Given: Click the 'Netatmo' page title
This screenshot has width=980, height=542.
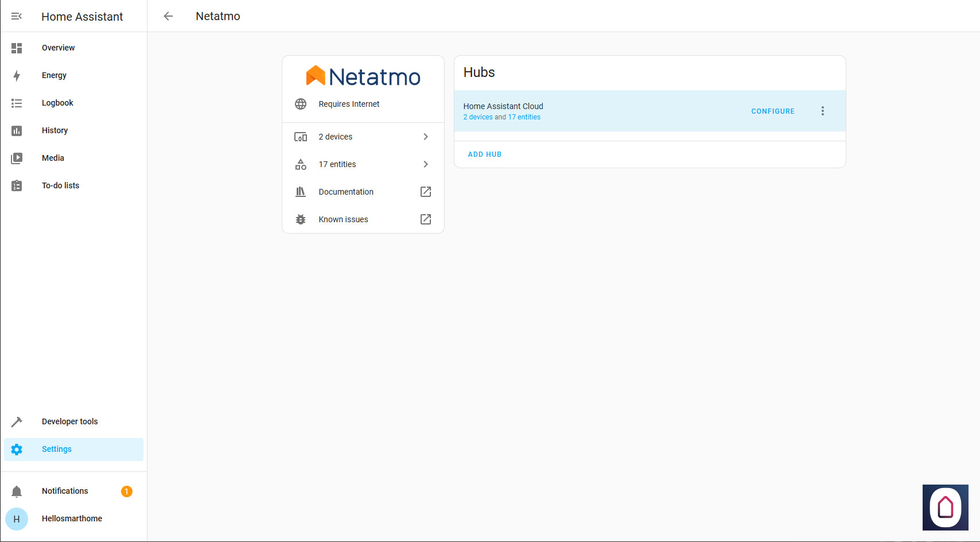Looking at the screenshot, I should point(218,16).
